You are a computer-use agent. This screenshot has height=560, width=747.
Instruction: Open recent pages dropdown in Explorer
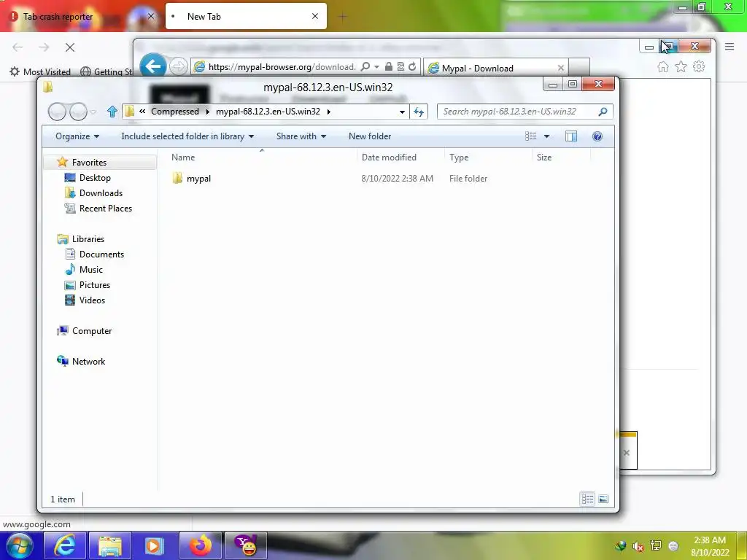coord(93,112)
